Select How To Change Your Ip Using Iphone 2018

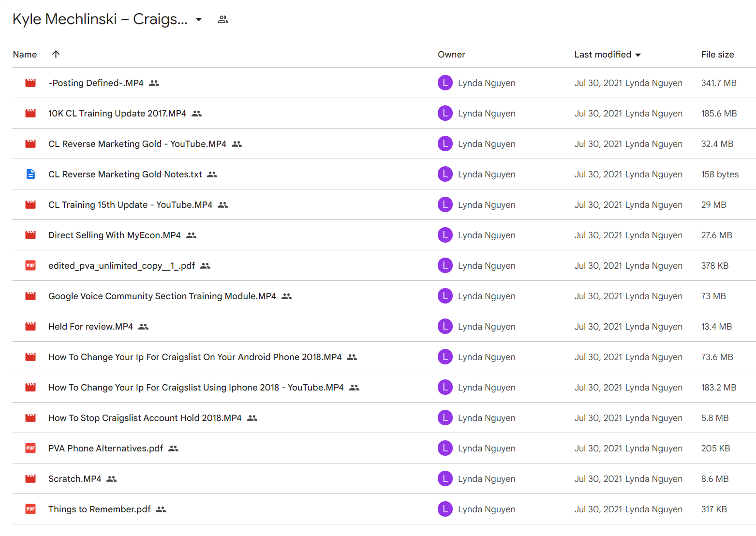[196, 388]
